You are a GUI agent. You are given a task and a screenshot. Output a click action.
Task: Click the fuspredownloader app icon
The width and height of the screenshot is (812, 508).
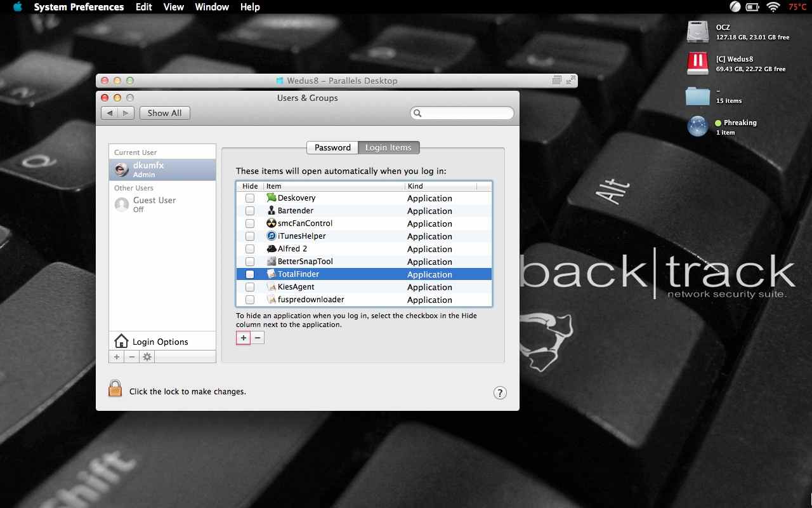coord(272,300)
